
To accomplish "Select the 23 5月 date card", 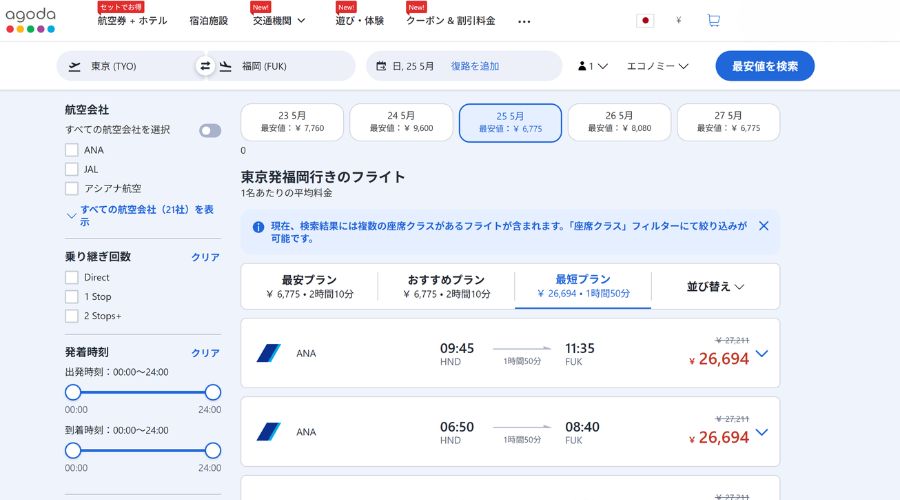I will click(292, 122).
